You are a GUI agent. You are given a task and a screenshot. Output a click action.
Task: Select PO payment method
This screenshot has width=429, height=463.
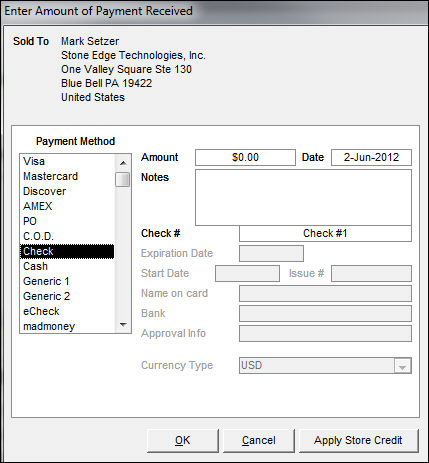tap(67, 221)
